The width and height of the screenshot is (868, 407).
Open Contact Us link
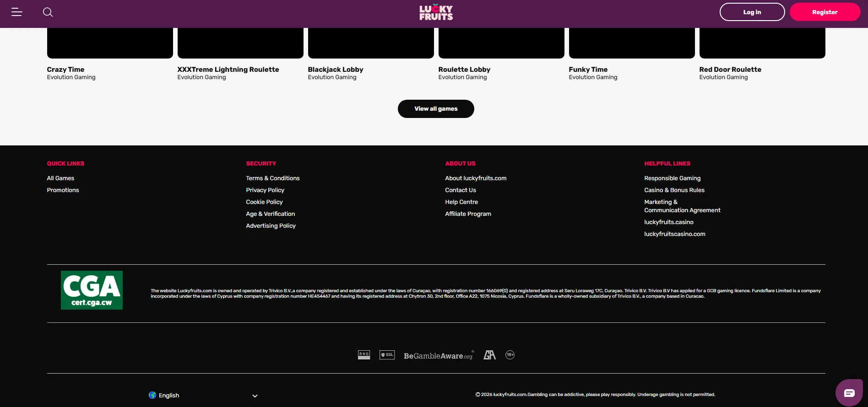pyautogui.click(x=461, y=190)
